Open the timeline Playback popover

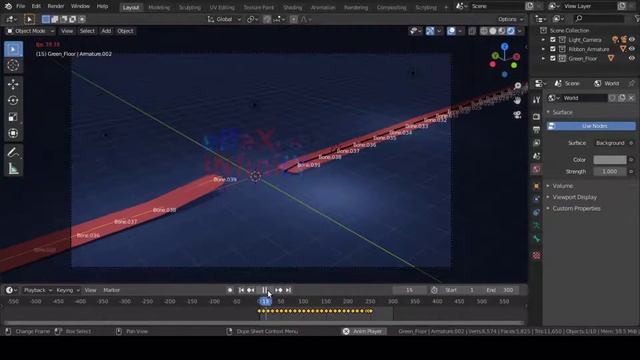(x=38, y=290)
